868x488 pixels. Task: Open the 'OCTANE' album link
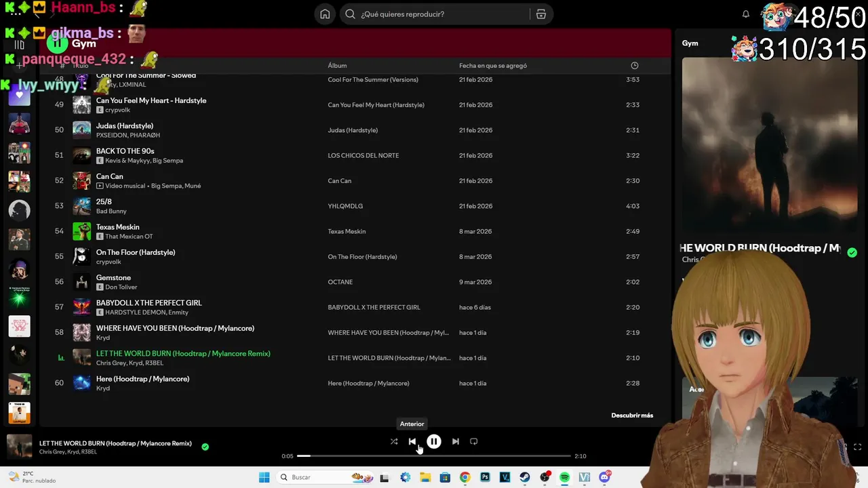click(340, 282)
